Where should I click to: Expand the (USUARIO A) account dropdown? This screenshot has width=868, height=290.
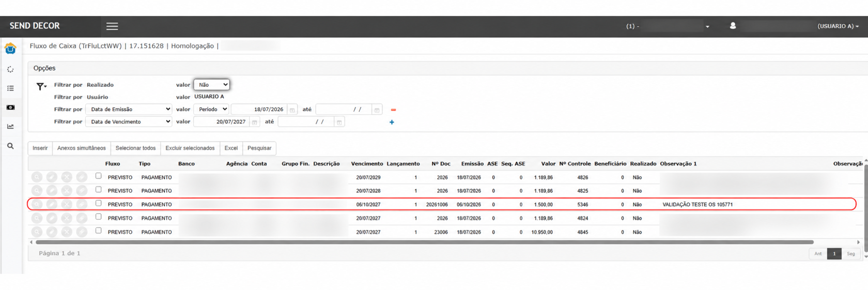[x=838, y=26]
